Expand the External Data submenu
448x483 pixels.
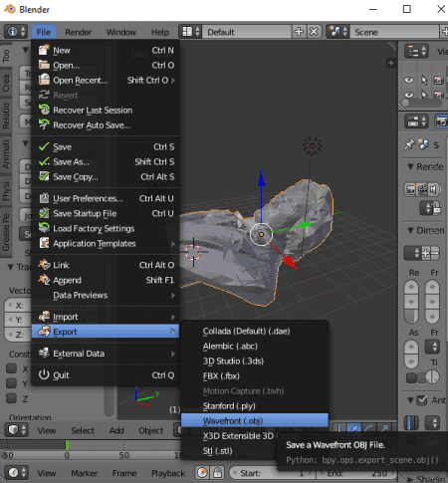coord(173,354)
